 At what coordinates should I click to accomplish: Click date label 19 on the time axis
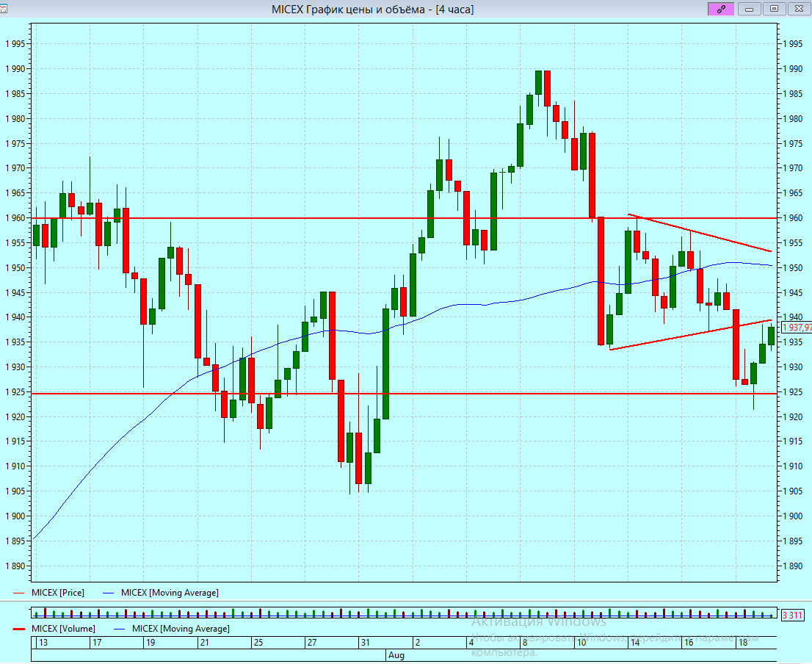point(151,643)
